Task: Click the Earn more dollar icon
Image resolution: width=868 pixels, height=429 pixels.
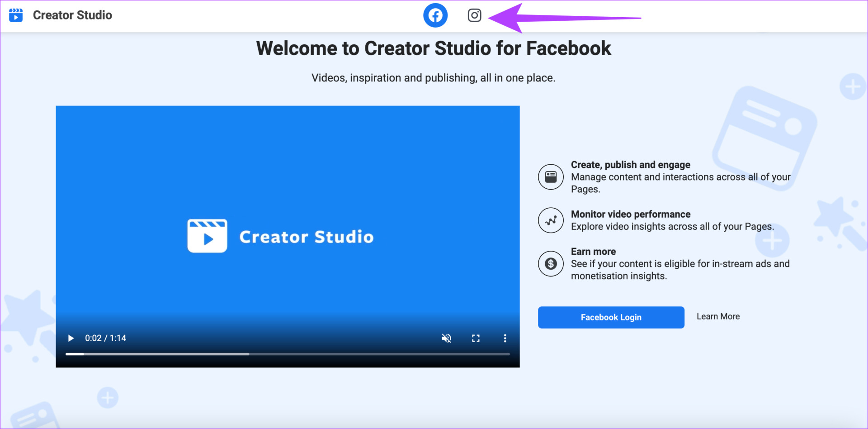Action: pos(551,263)
